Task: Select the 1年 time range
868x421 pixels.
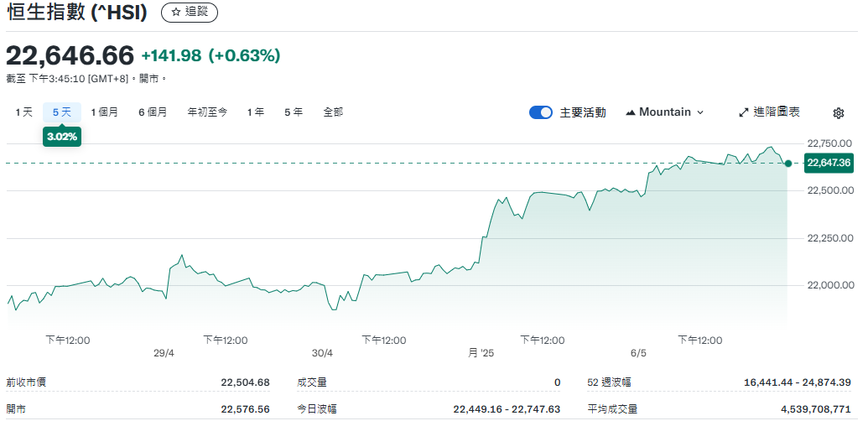Action: (x=256, y=112)
